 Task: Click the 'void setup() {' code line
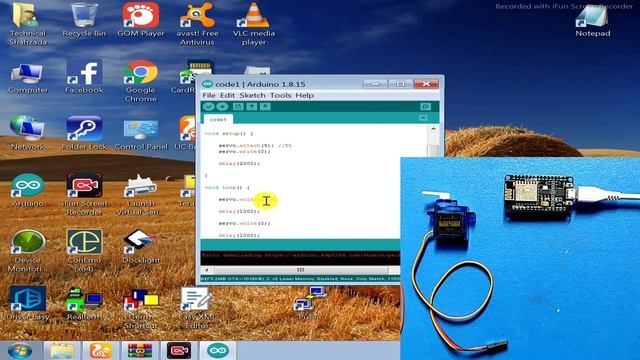pyautogui.click(x=229, y=133)
